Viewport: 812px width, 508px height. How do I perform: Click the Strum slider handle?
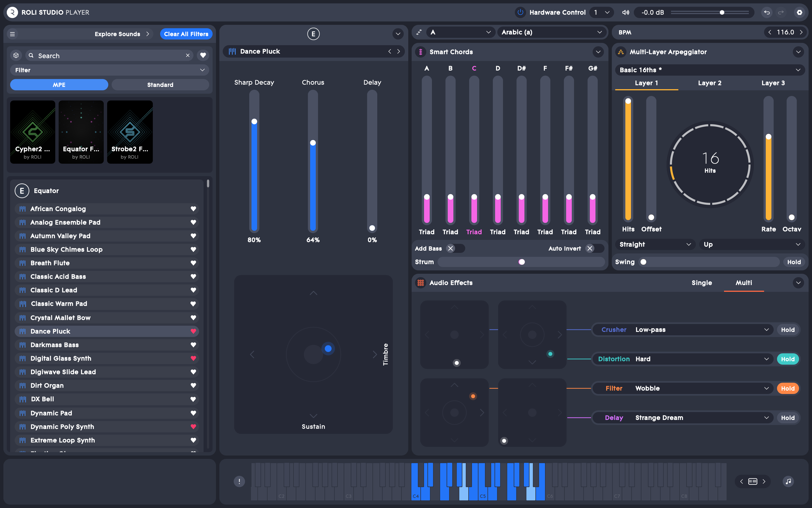click(x=522, y=262)
